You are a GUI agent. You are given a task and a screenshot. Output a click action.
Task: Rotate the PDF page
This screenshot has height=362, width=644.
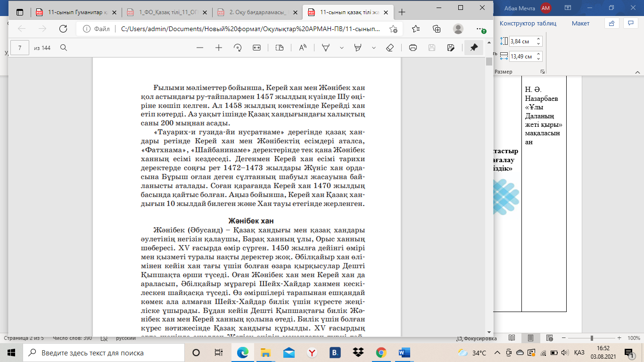pyautogui.click(x=238, y=48)
